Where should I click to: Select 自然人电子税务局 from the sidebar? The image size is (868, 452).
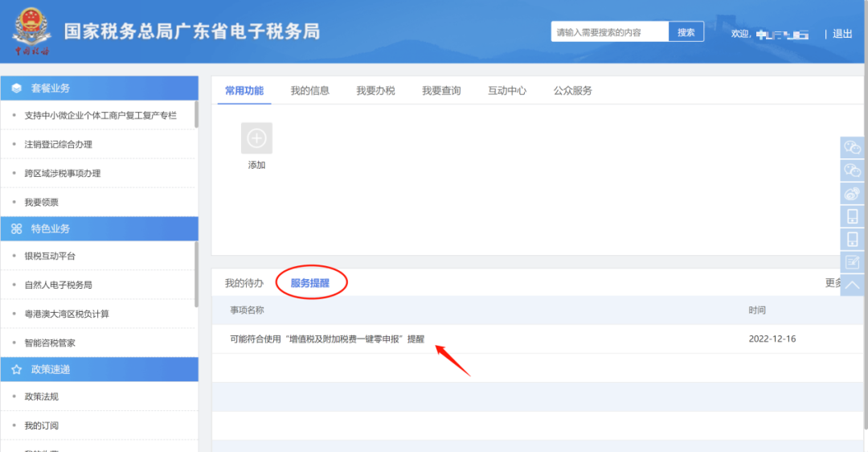pos(59,285)
